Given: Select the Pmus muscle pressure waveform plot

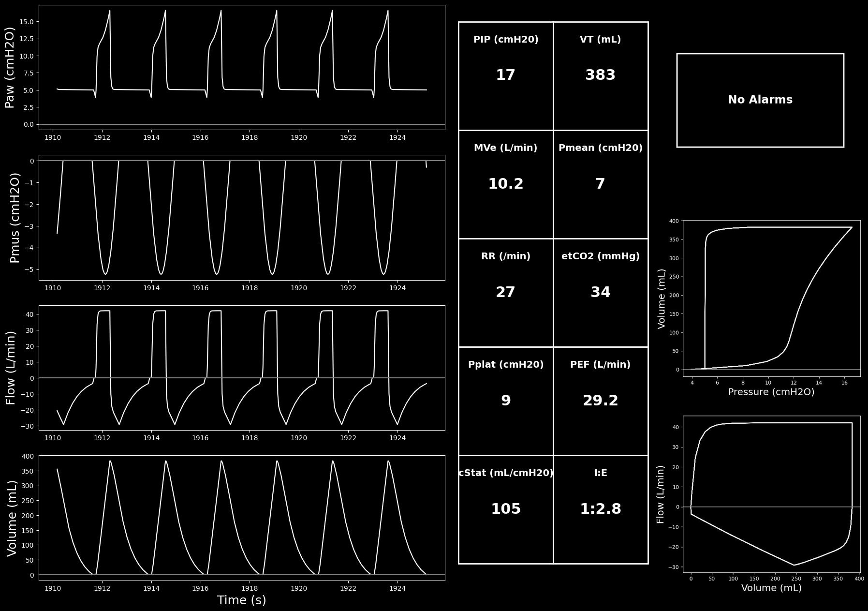Looking at the screenshot, I should point(242,217).
